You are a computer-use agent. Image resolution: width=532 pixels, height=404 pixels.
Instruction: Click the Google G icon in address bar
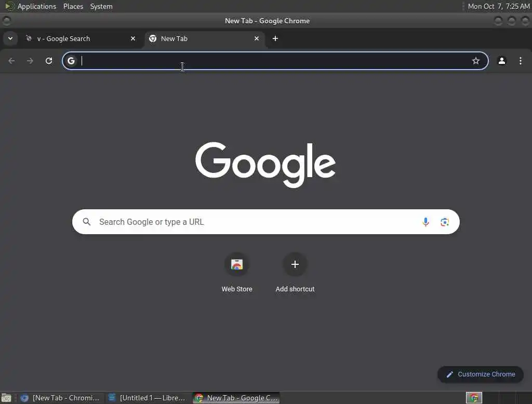tap(71, 61)
